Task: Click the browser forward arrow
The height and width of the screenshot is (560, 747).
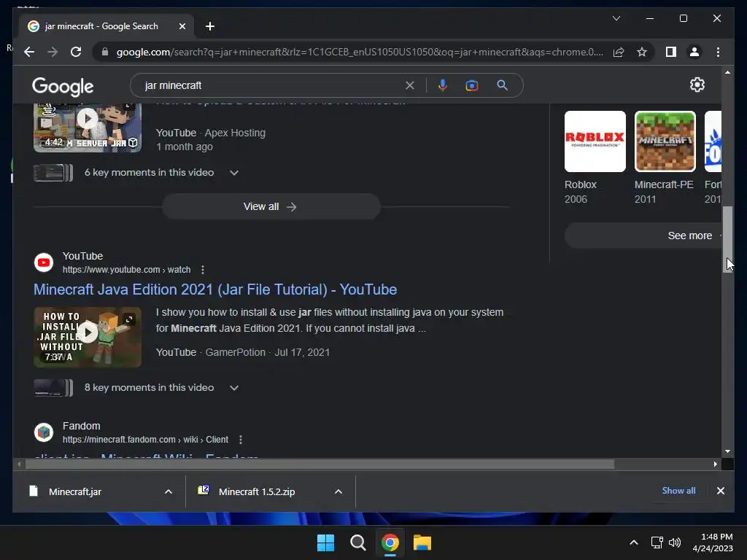Action: (x=53, y=52)
